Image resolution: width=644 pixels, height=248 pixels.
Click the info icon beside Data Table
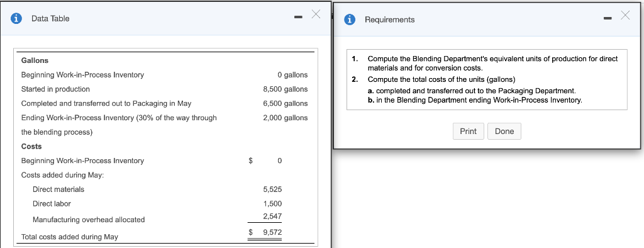pos(16,18)
